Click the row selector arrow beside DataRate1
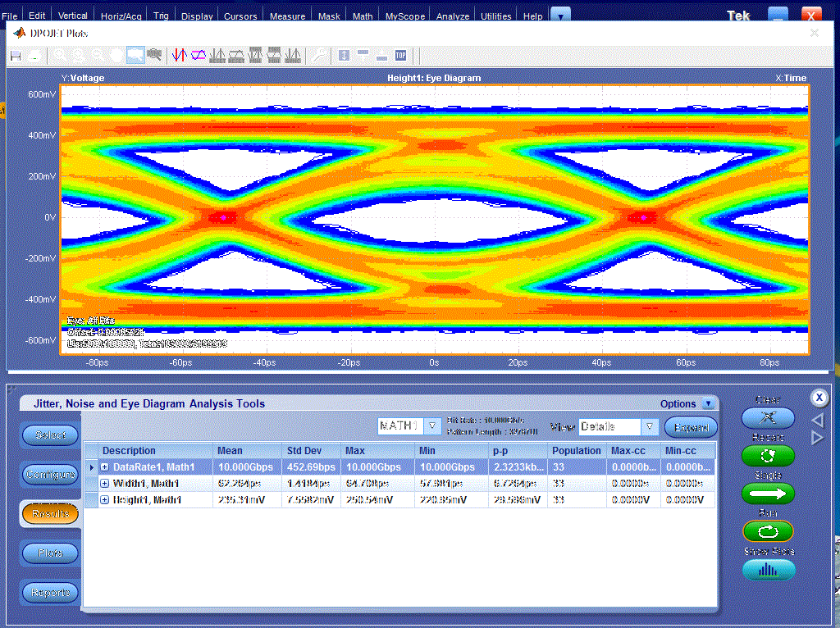This screenshot has height=628, width=840. 92,467
